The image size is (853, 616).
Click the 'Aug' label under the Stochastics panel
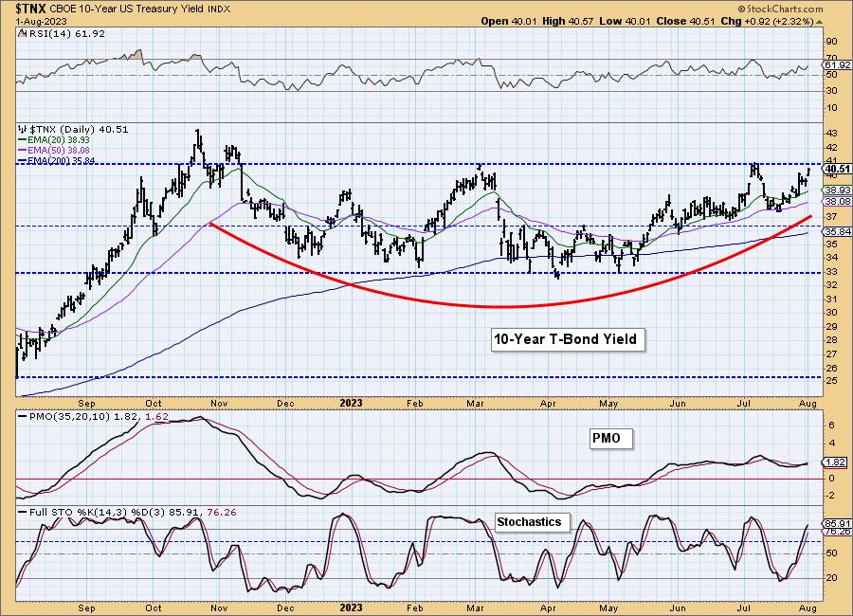(x=808, y=607)
